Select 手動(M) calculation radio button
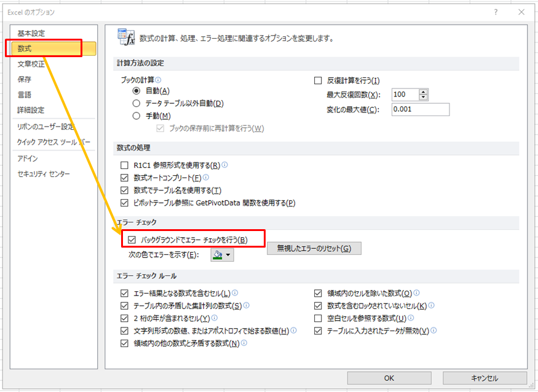Viewport: 538px width, 392px height. [136, 116]
